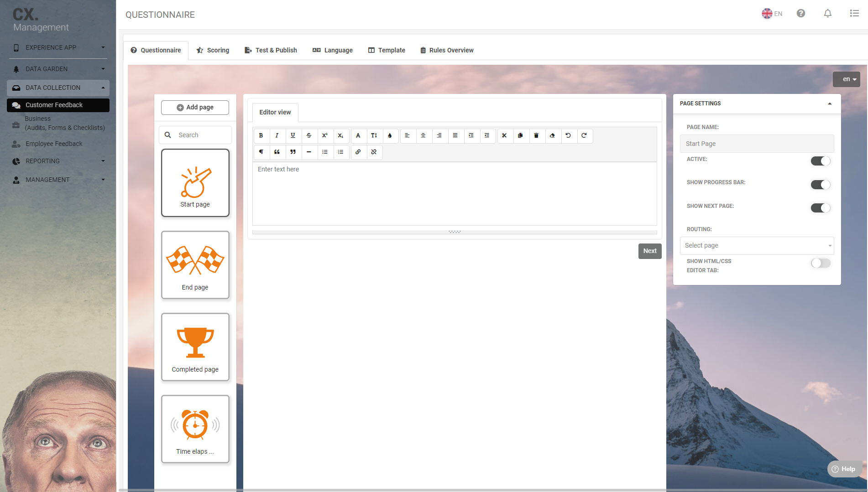Underline the selected text
The height and width of the screenshot is (492, 868).
pos(293,135)
